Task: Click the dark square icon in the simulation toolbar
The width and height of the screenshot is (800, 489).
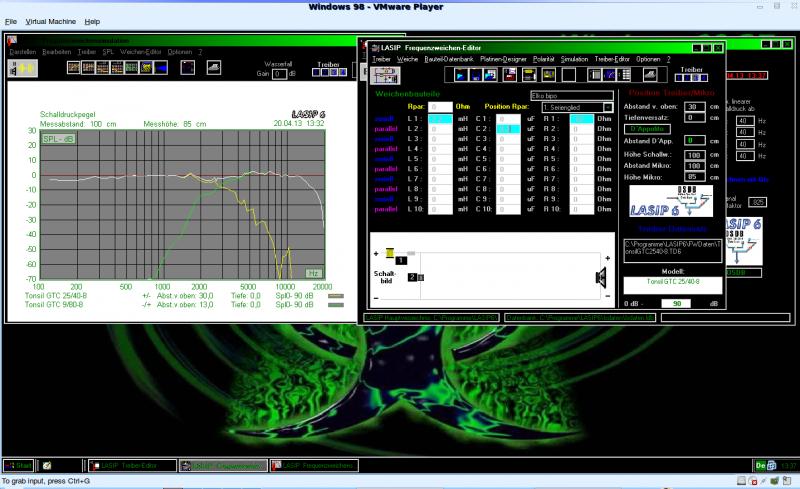Action: (x=188, y=67)
